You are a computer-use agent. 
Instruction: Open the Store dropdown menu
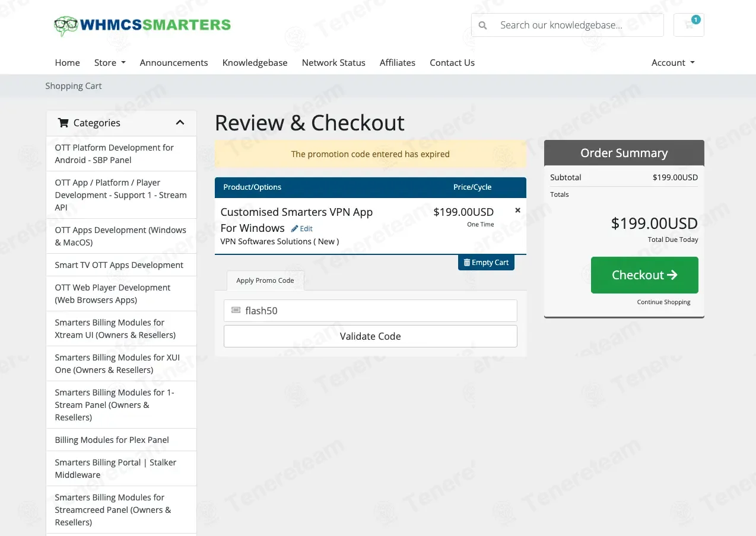pyautogui.click(x=110, y=62)
